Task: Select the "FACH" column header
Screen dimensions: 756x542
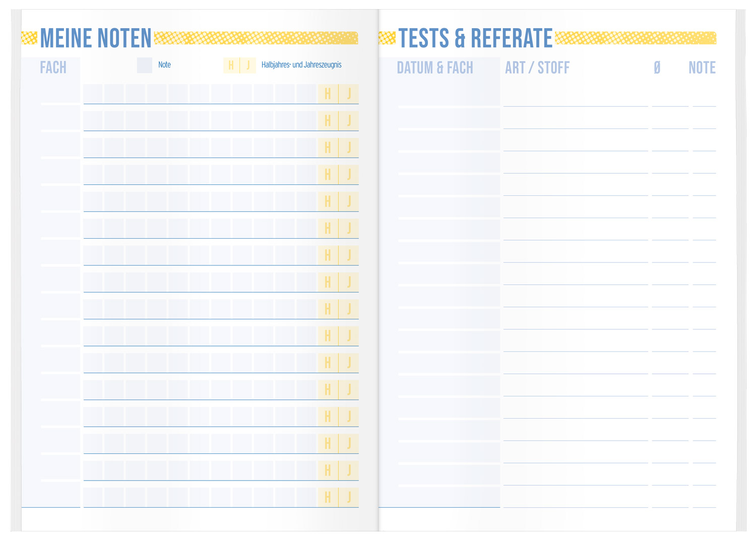Action: [53, 67]
